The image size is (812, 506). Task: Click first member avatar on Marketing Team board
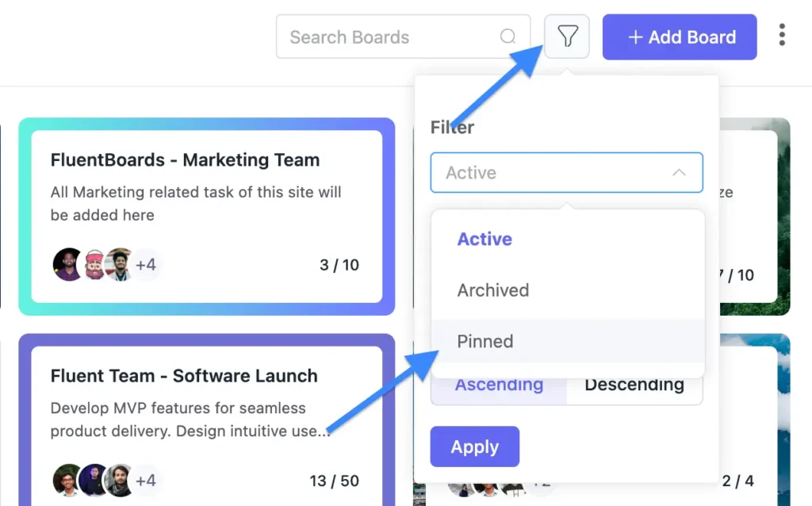tap(68, 264)
